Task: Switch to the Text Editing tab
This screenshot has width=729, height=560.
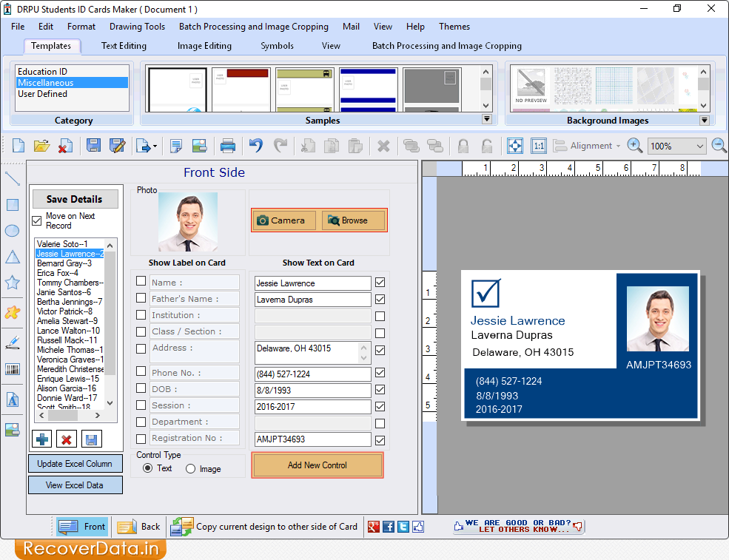Action: coord(123,45)
